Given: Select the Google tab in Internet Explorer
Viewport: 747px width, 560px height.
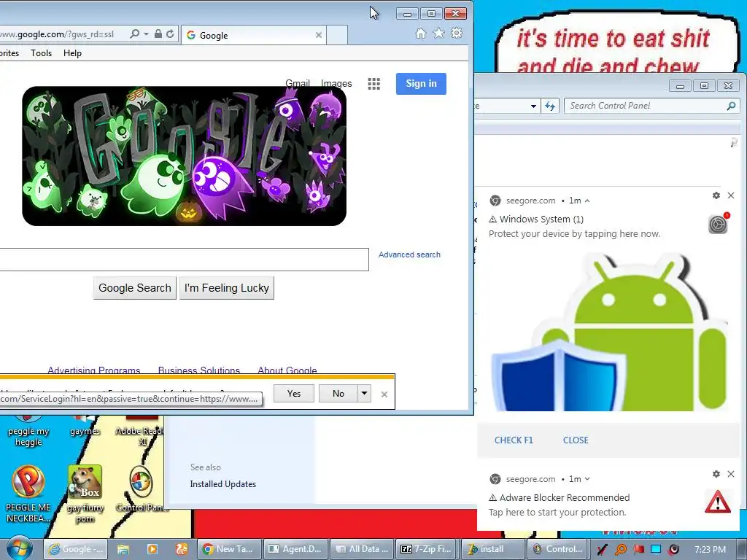Looking at the screenshot, I should coord(254,35).
